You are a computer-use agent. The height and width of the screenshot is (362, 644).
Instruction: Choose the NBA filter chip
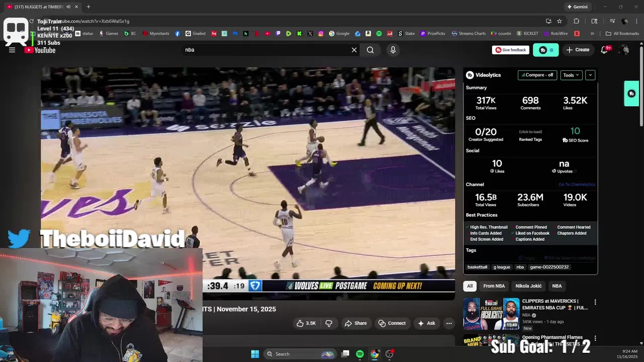[x=557, y=286]
